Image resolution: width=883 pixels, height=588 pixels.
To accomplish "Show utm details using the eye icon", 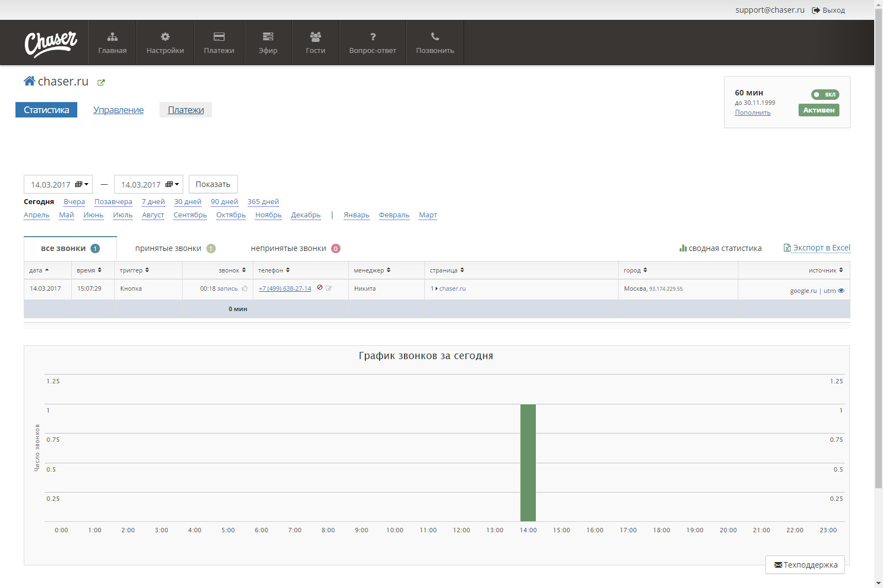I will point(841,291).
